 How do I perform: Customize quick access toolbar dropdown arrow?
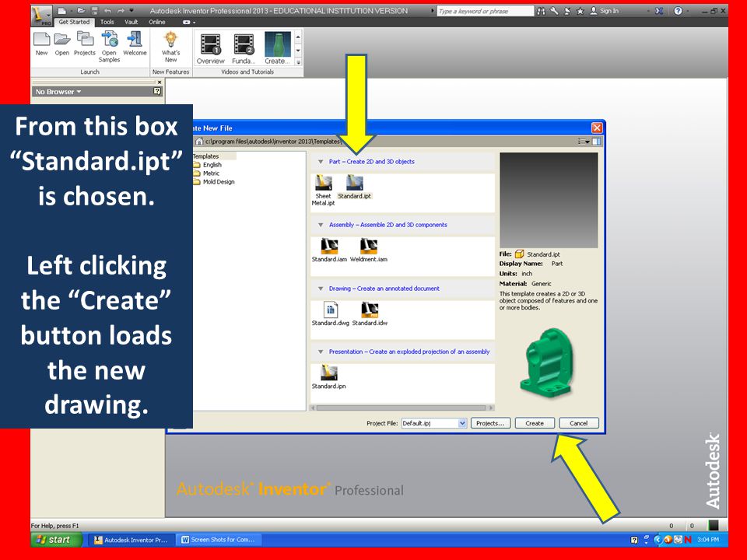point(132,10)
